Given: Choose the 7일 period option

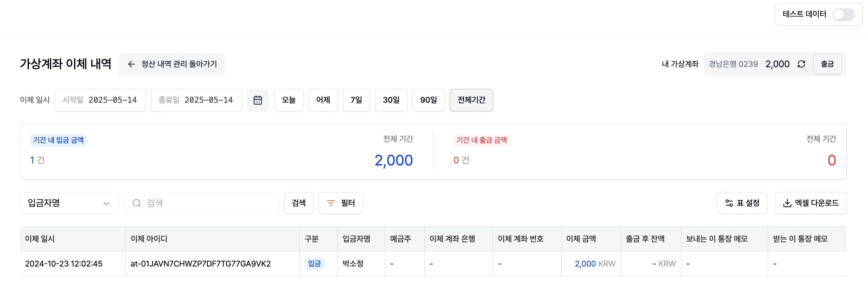Looking at the screenshot, I should point(356,100).
